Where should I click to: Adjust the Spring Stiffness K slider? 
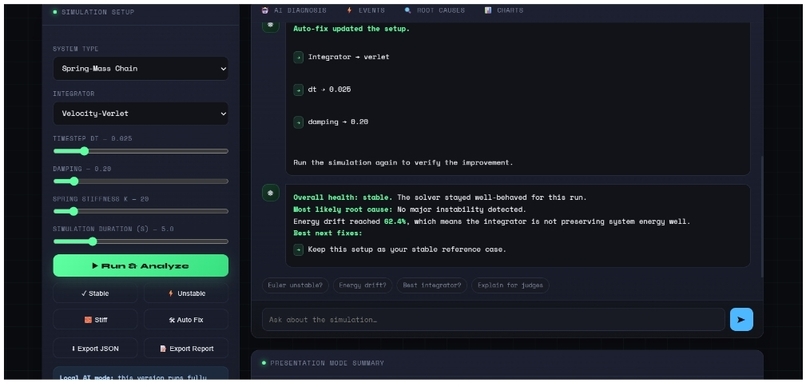(x=140, y=211)
